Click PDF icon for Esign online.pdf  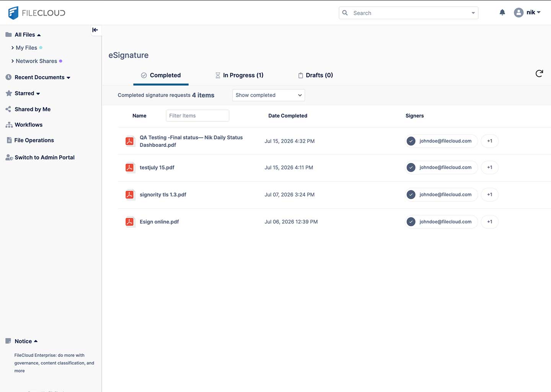[x=130, y=222]
